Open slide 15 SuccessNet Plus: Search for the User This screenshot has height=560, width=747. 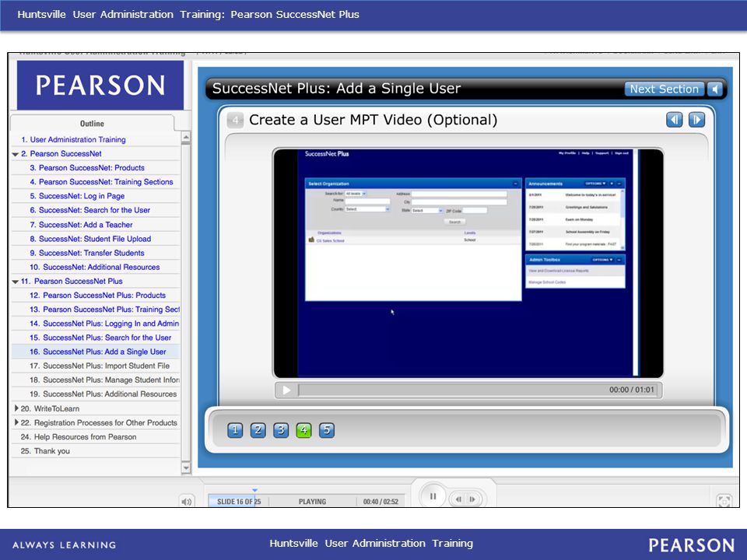coord(100,338)
